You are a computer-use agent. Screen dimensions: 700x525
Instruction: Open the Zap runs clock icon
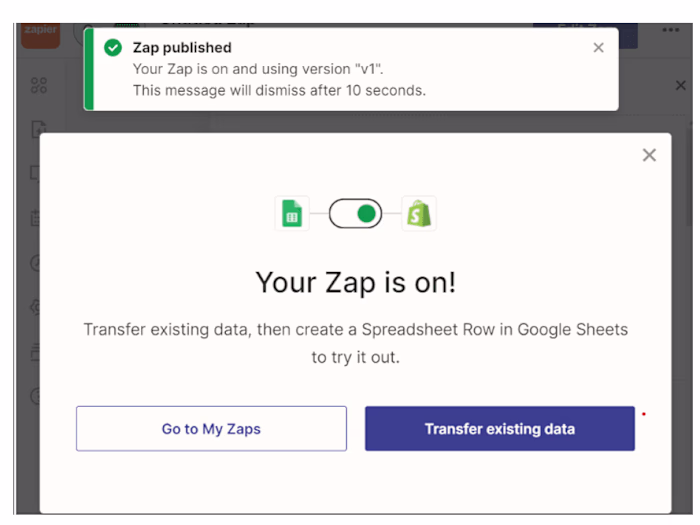39,263
